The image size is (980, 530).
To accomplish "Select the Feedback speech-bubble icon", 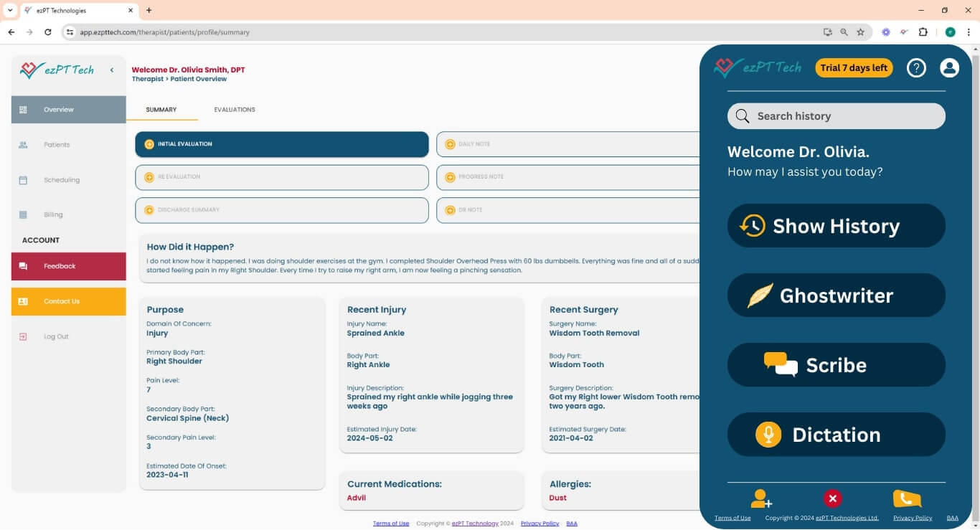I will (x=24, y=265).
